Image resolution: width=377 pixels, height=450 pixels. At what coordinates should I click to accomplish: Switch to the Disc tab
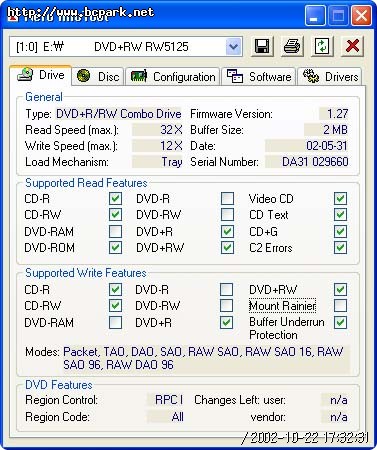(98, 76)
